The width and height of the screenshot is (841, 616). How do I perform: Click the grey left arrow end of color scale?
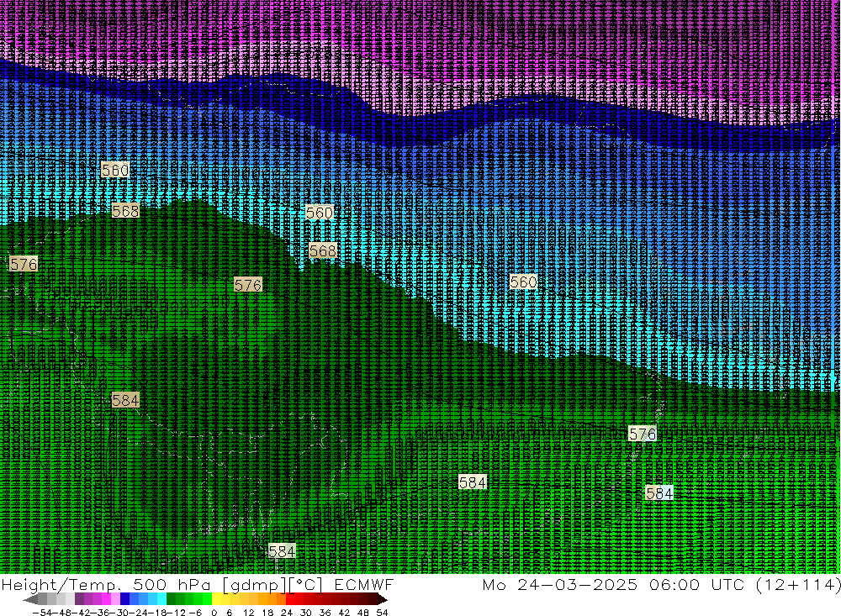(x=30, y=599)
